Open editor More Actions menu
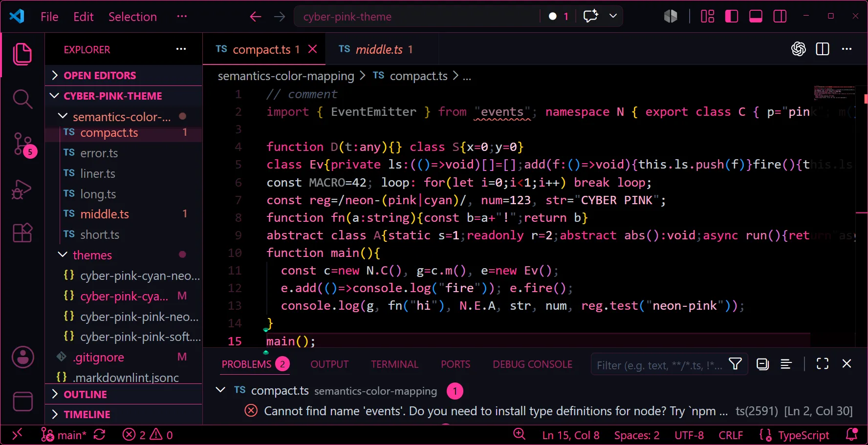The image size is (868, 445). [x=847, y=49]
